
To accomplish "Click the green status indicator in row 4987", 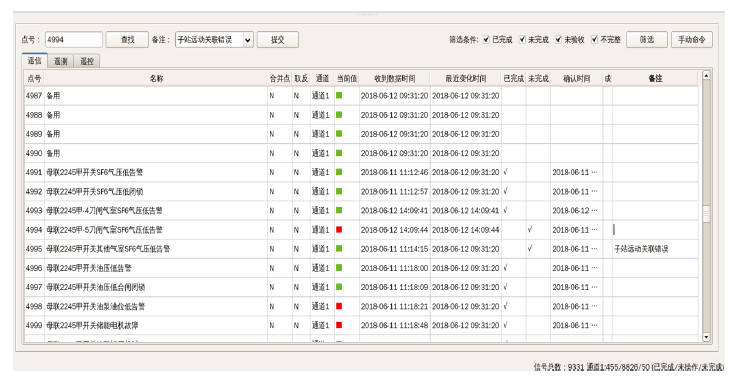I will 339,95.
